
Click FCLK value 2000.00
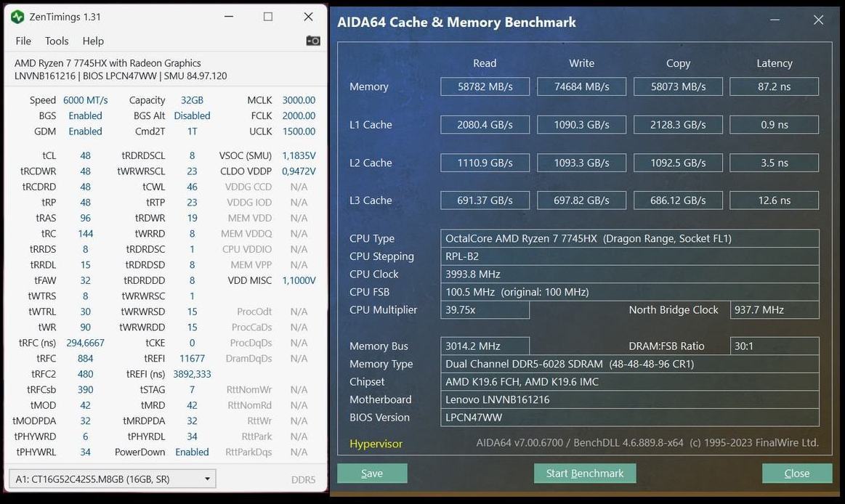click(299, 115)
